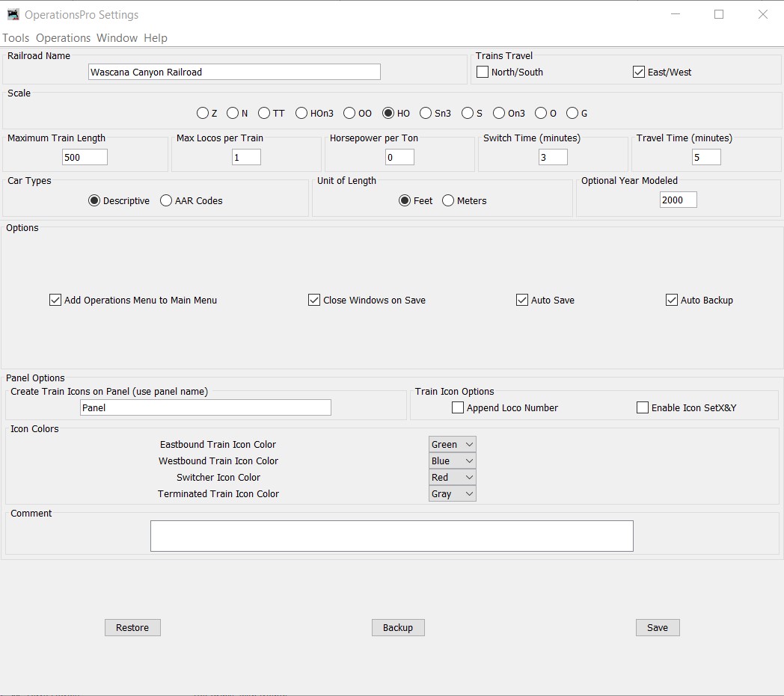Open the Eastbound Train Icon Color dropdown

point(452,443)
